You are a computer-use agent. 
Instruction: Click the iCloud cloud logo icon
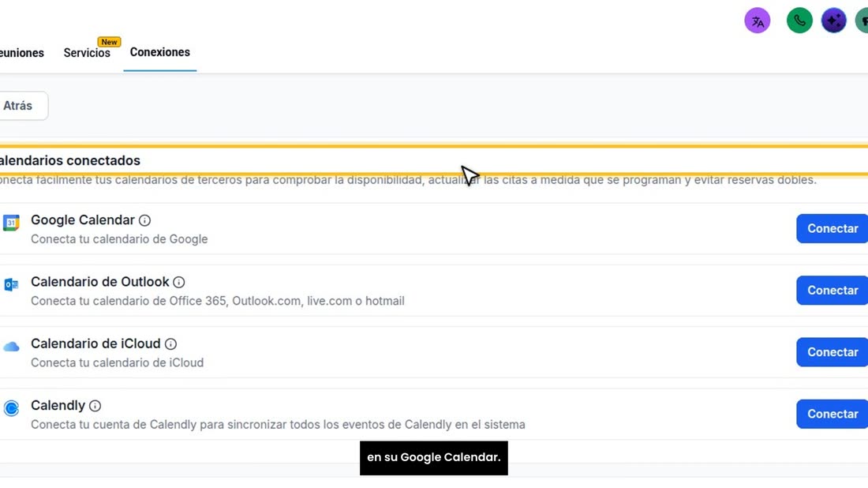coord(11,347)
